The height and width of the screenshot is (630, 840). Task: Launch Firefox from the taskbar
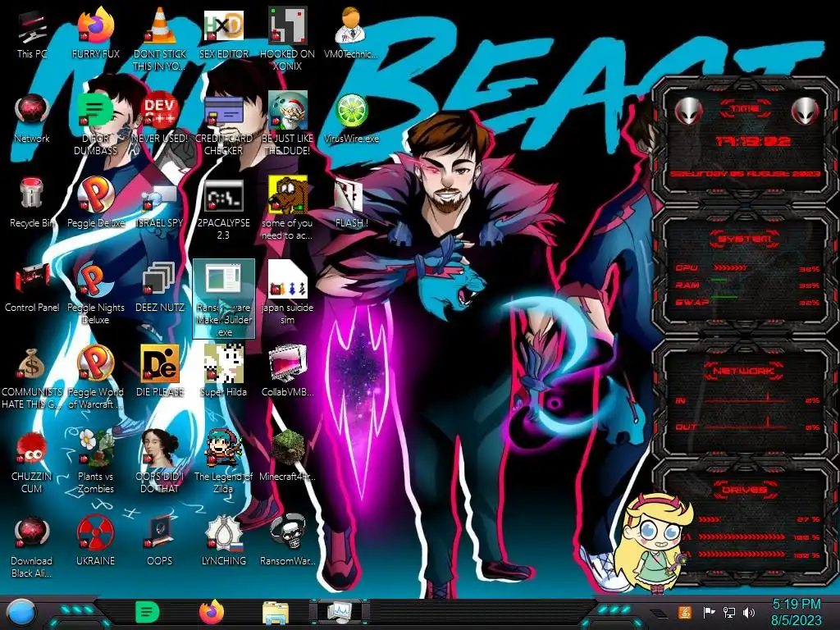tap(212, 612)
